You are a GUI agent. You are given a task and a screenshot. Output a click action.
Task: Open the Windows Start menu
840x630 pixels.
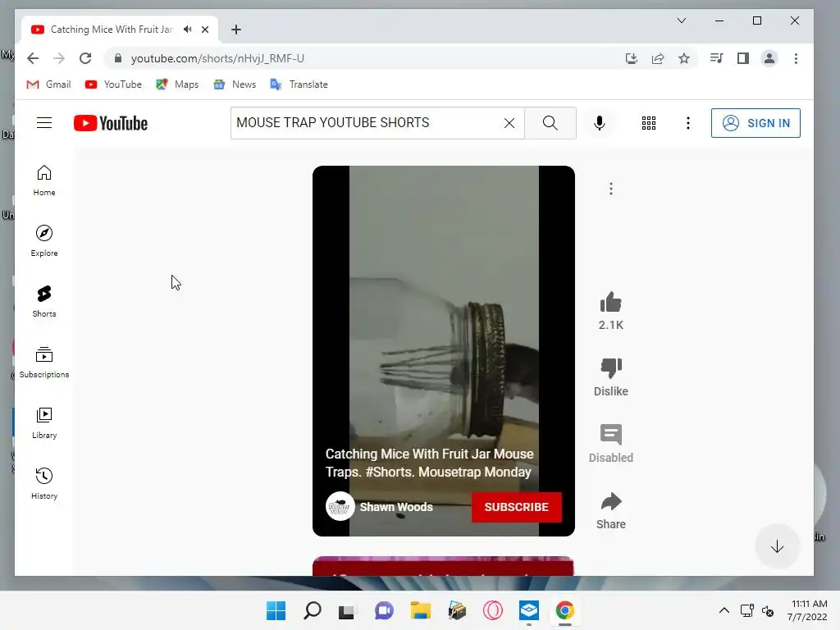click(276, 610)
